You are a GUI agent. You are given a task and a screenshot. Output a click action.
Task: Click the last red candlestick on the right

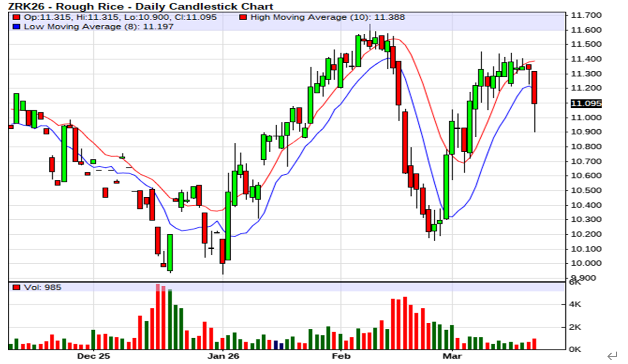pos(534,88)
